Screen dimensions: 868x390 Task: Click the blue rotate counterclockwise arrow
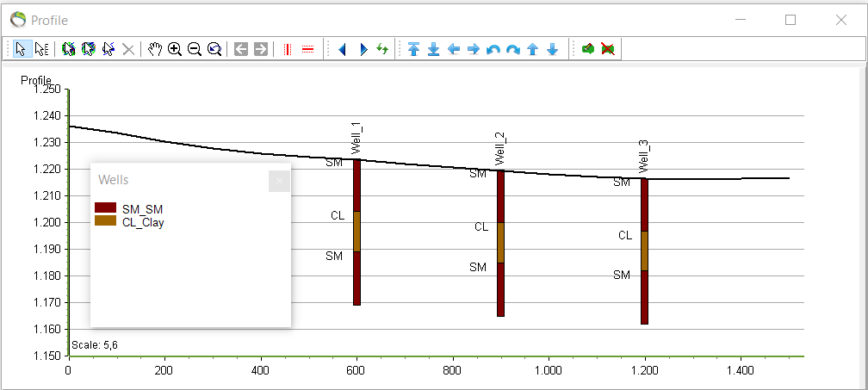[x=493, y=49]
